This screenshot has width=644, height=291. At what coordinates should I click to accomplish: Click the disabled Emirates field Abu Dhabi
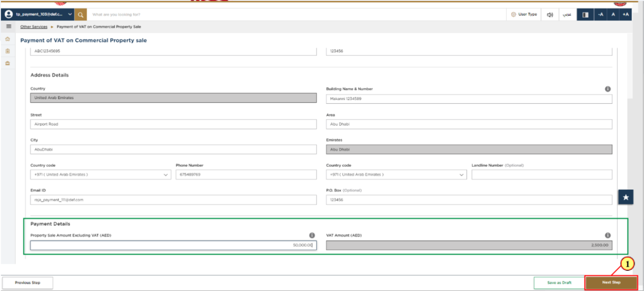click(469, 150)
